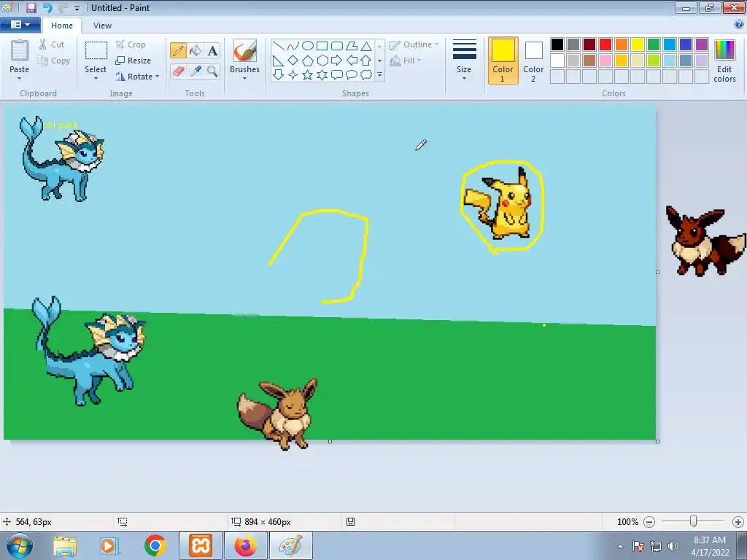Image resolution: width=747 pixels, height=560 pixels.
Task: Pick the pink color swatch
Action: 605,61
